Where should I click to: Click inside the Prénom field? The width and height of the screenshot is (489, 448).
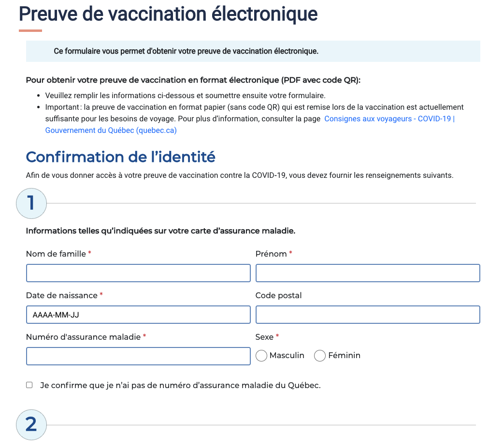[368, 273]
